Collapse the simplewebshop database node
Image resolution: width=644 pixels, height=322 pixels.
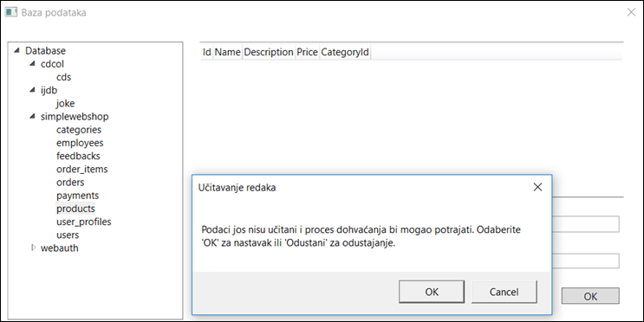32,116
